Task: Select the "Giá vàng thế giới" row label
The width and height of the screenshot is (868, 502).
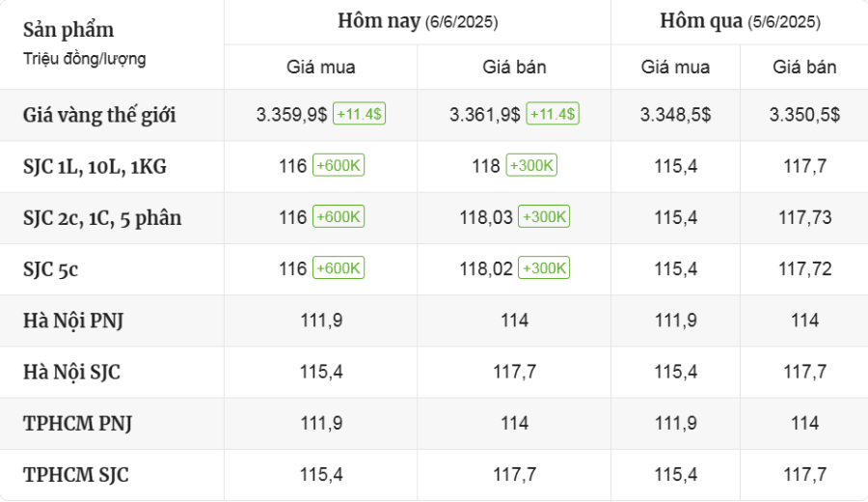Action: [x=99, y=115]
